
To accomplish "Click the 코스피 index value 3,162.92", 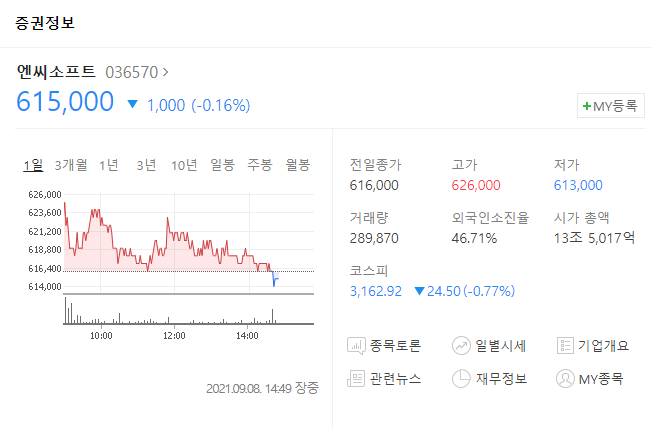I will [375, 291].
